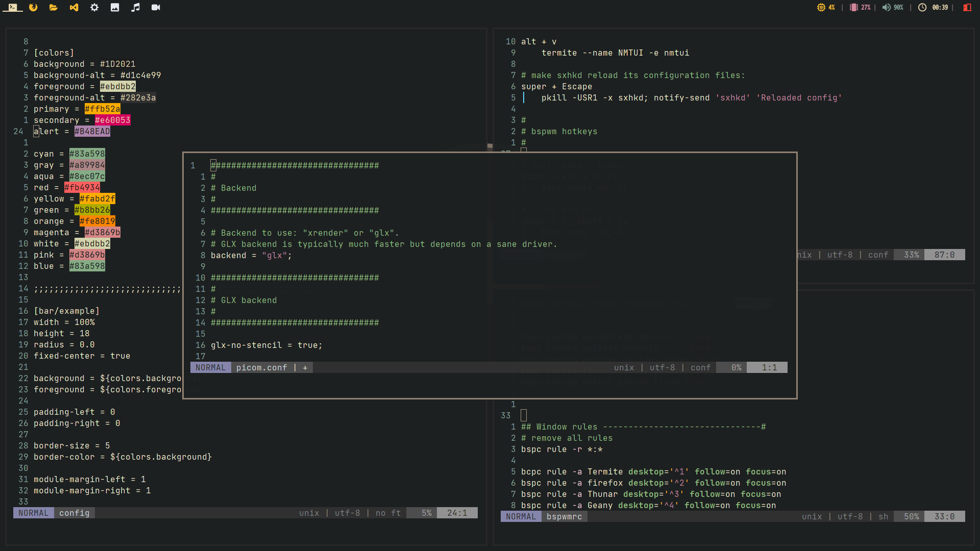This screenshot has width=980, height=551.
Task: Click the red power/logout door icon
Action: pyautogui.click(x=967, y=8)
